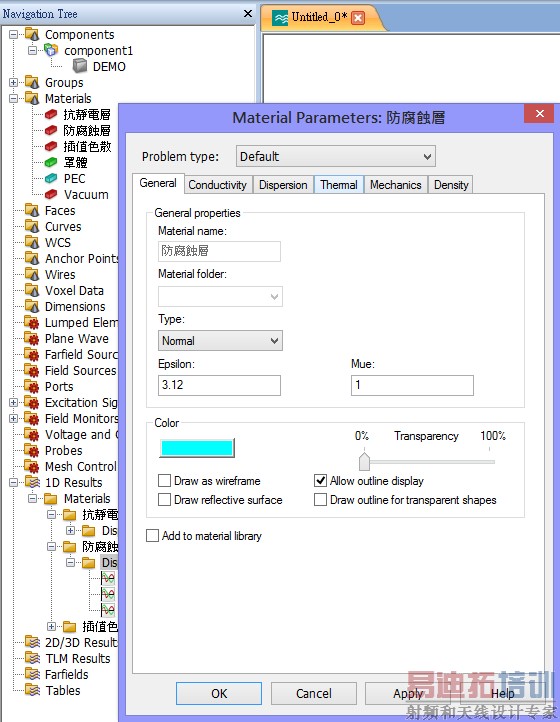Screen dimensions: 560x722
Task: Select the Farfields results icon
Action: pyautogui.click(x=32, y=674)
